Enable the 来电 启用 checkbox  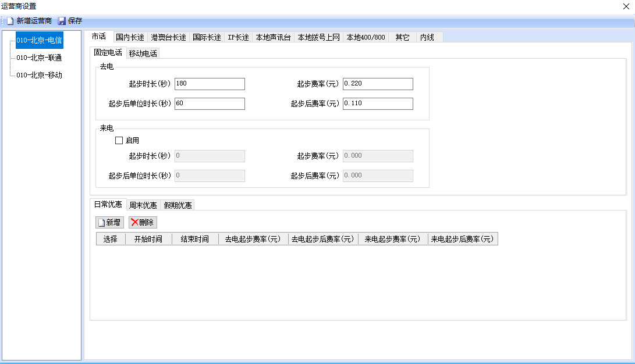point(119,140)
